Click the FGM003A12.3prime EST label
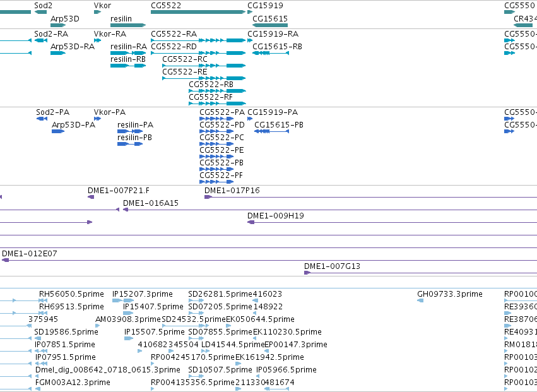 [73, 383]
